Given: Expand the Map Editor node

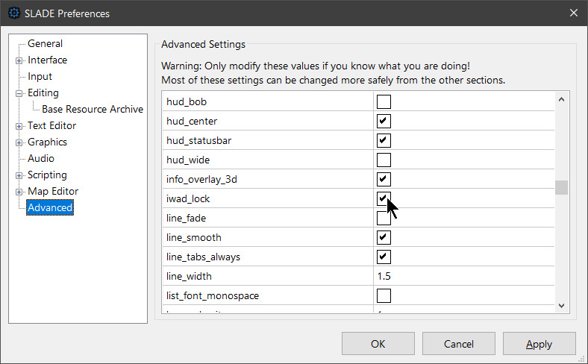Looking at the screenshot, I should pos(19,192).
